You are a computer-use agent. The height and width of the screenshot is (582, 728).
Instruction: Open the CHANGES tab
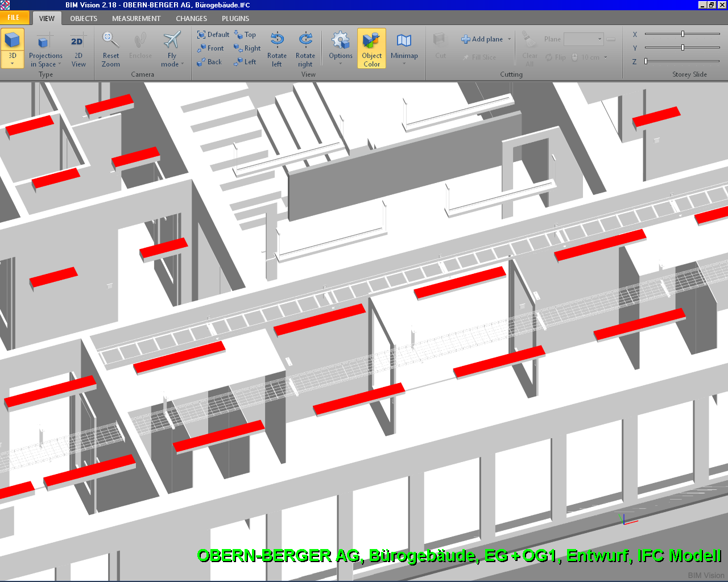(191, 18)
